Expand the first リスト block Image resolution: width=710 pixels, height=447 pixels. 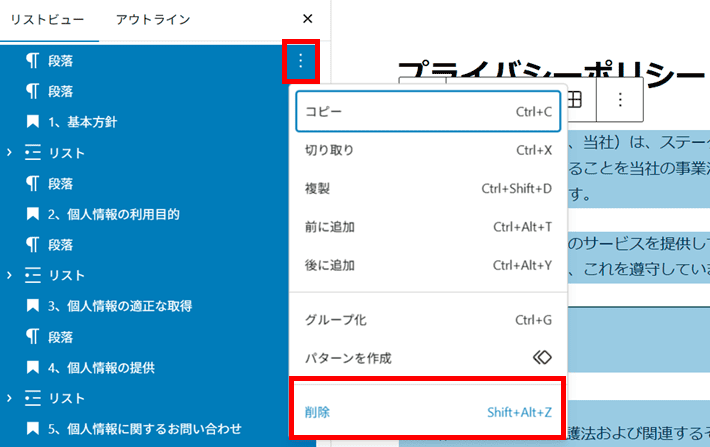[x=9, y=153]
